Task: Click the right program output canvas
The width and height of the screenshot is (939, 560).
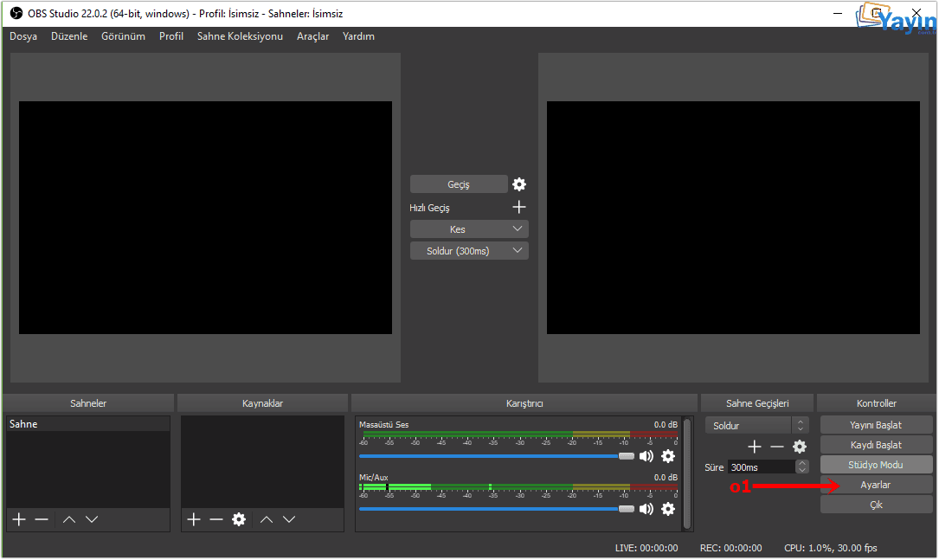Action: [734, 217]
